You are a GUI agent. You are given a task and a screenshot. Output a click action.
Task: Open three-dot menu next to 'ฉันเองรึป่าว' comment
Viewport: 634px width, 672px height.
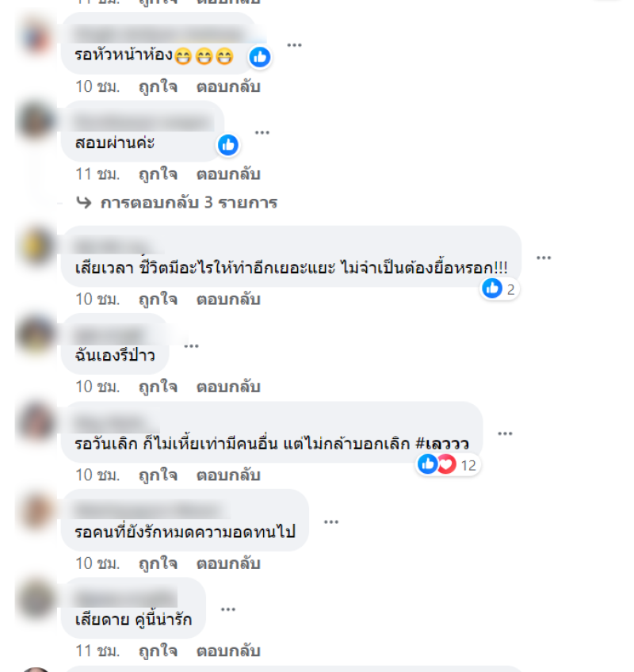pos(191,346)
